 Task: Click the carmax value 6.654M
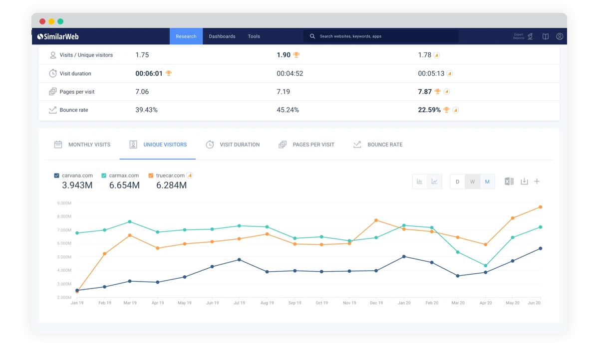click(124, 185)
